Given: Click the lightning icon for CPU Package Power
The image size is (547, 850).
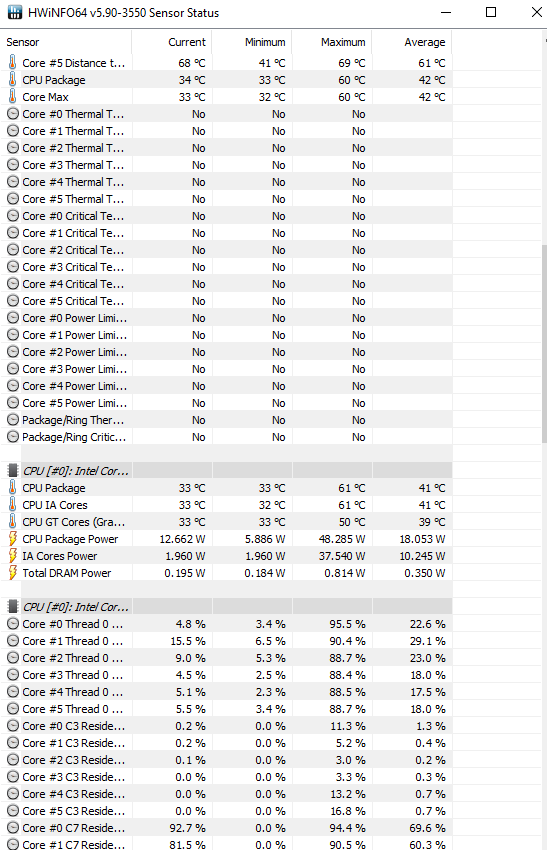Looking at the screenshot, I should pyautogui.click(x=12, y=538).
